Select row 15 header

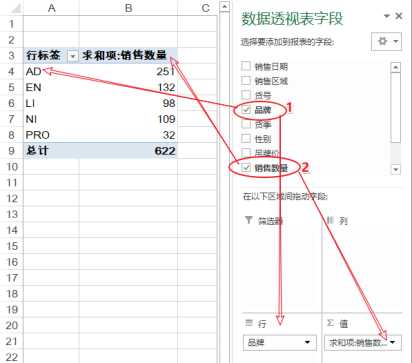(x=12, y=246)
